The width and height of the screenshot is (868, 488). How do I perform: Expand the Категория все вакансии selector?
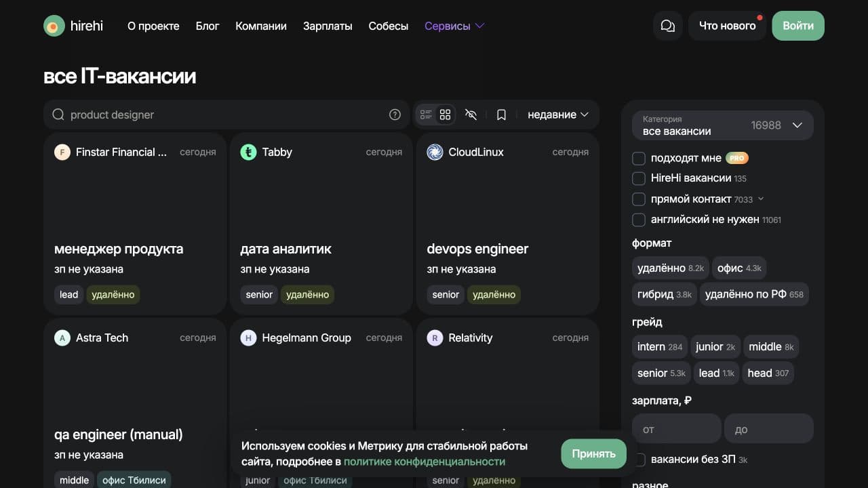(x=723, y=125)
